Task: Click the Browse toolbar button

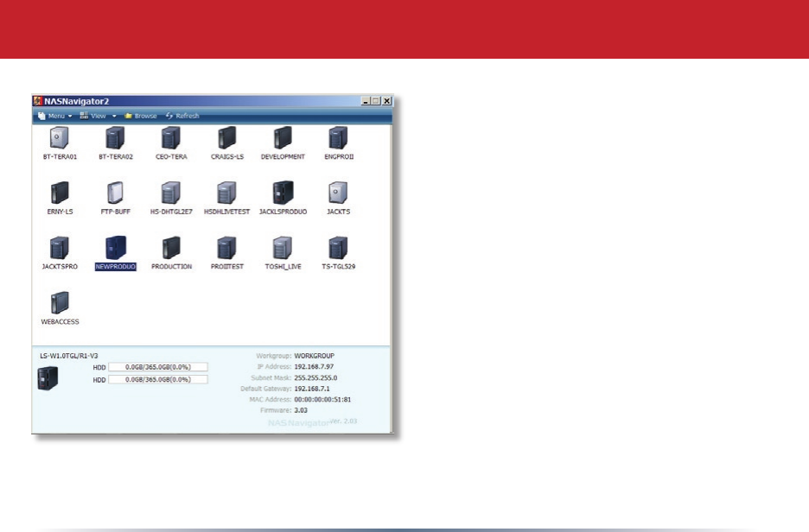Action: 140,116
